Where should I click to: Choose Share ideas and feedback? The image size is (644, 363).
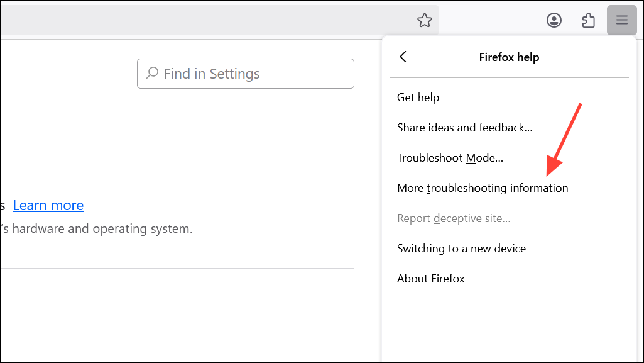pos(464,128)
